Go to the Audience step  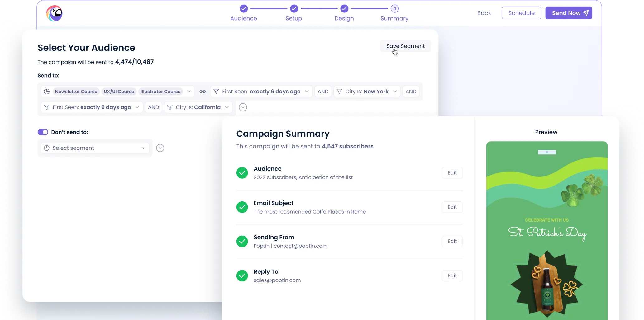(244, 18)
